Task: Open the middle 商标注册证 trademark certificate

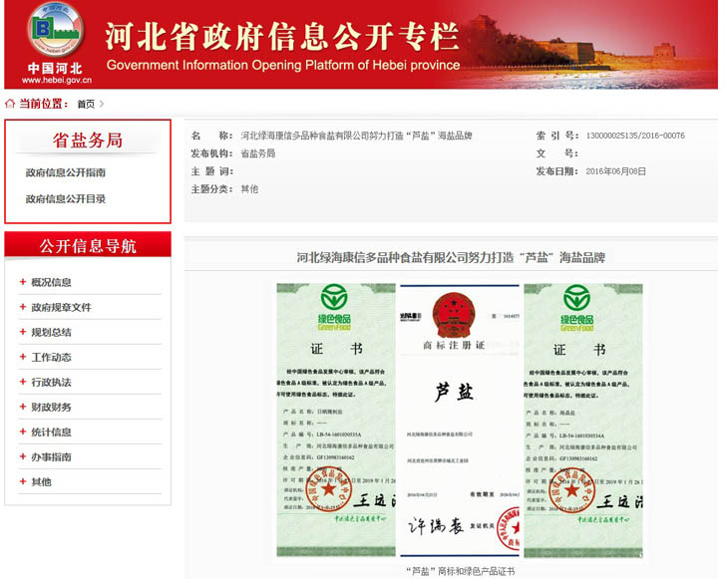Action: [x=460, y=420]
